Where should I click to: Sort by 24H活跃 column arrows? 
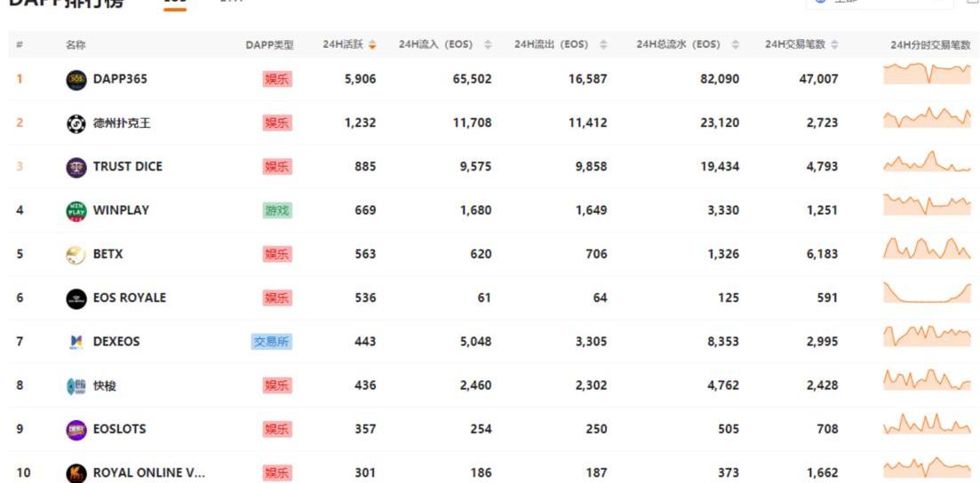[372, 45]
